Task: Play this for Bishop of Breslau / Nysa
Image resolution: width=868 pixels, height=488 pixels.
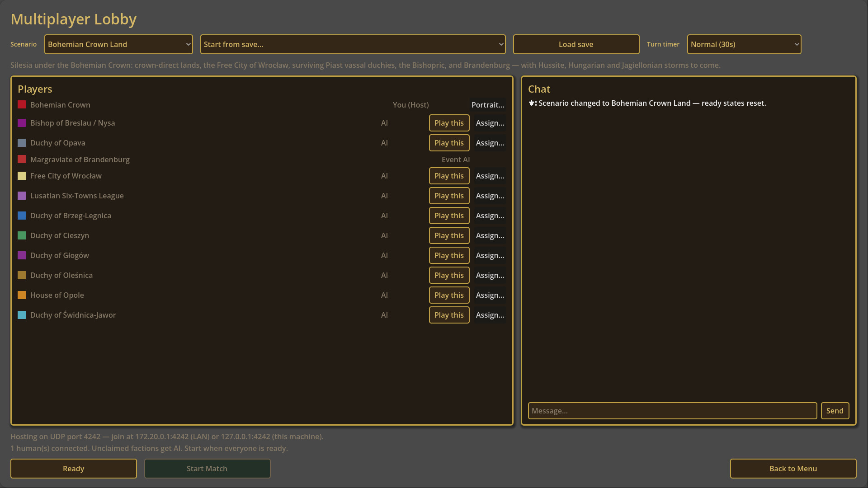Action: pyautogui.click(x=449, y=123)
